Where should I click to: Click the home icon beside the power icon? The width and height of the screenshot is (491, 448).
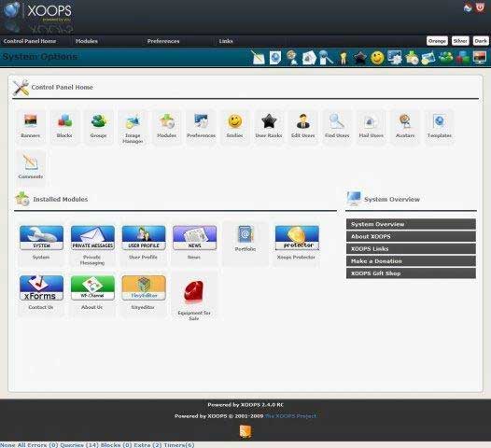pyautogui.click(x=468, y=7)
